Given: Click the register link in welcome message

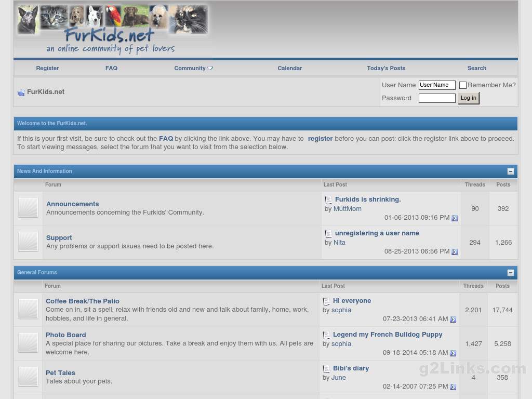Looking at the screenshot, I should click(x=320, y=138).
